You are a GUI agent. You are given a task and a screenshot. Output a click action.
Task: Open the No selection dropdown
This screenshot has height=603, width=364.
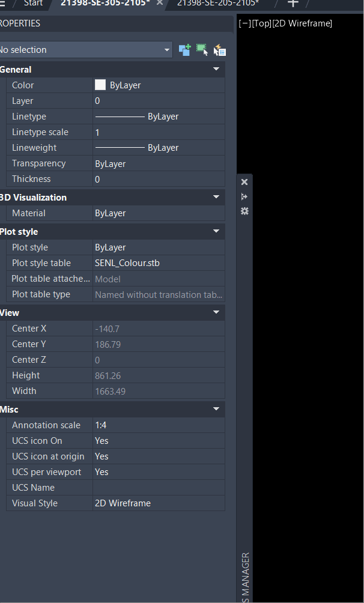point(168,50)
